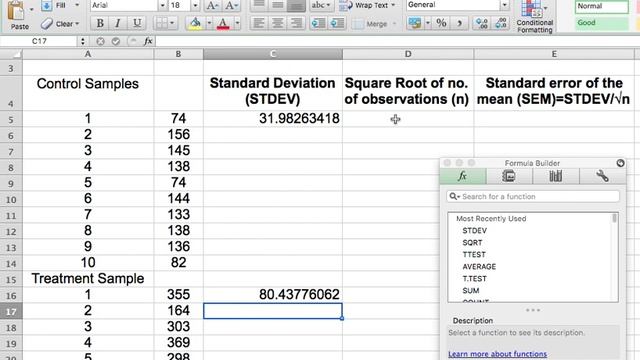Select column D header

pyautogui.click(x=408, y=54)
